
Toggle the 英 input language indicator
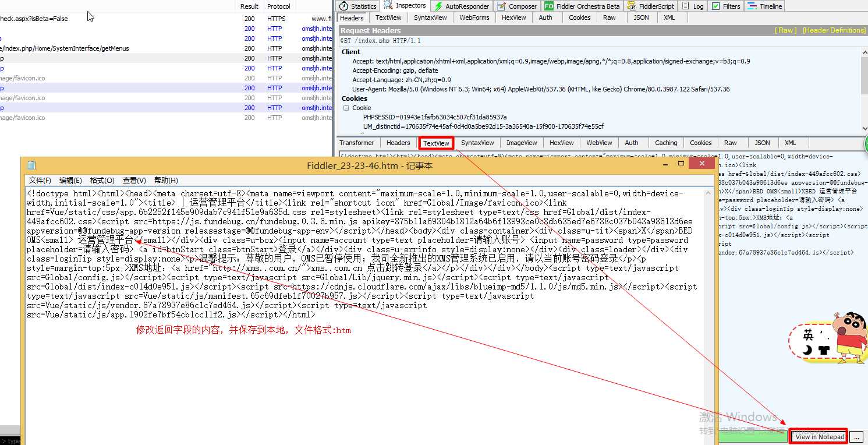[808, 335]
